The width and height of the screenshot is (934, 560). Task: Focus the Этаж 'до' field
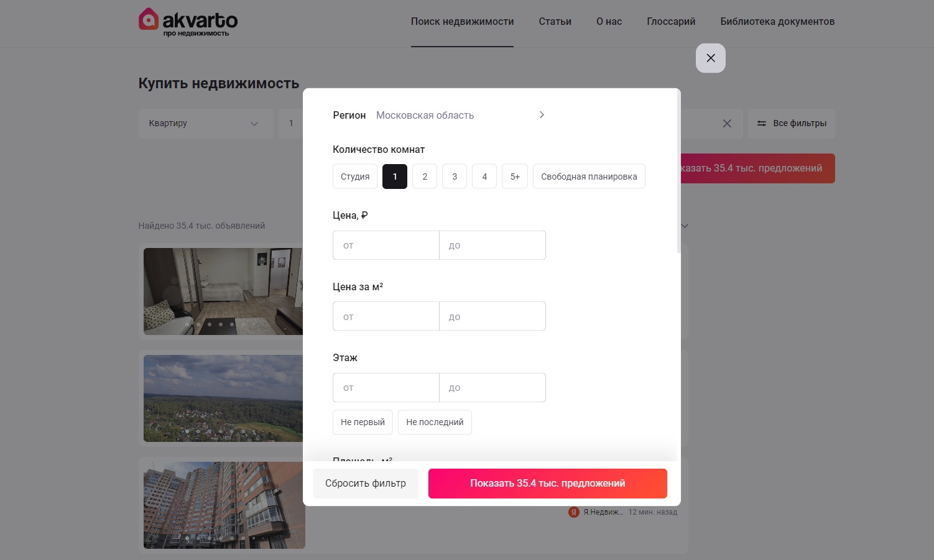492,388
